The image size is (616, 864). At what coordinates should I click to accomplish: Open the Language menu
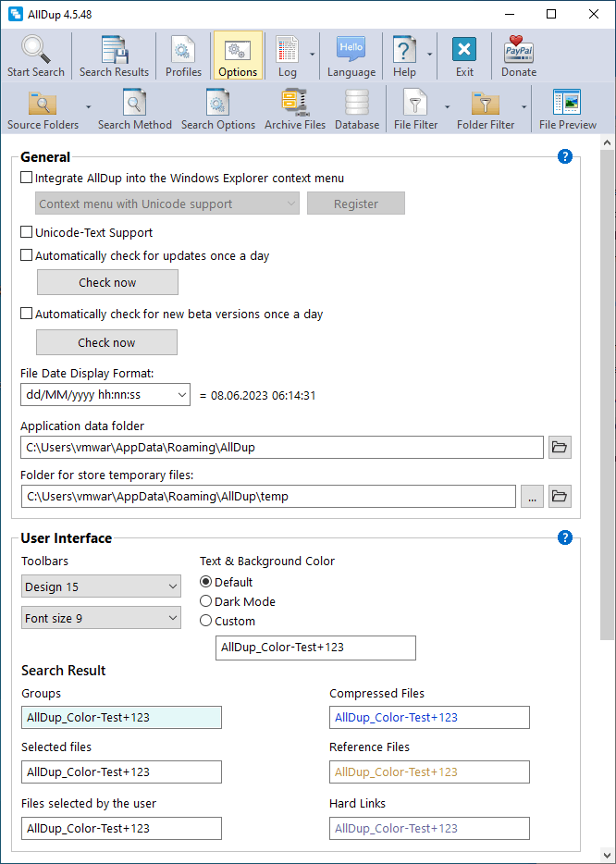(x=351, y=56)
